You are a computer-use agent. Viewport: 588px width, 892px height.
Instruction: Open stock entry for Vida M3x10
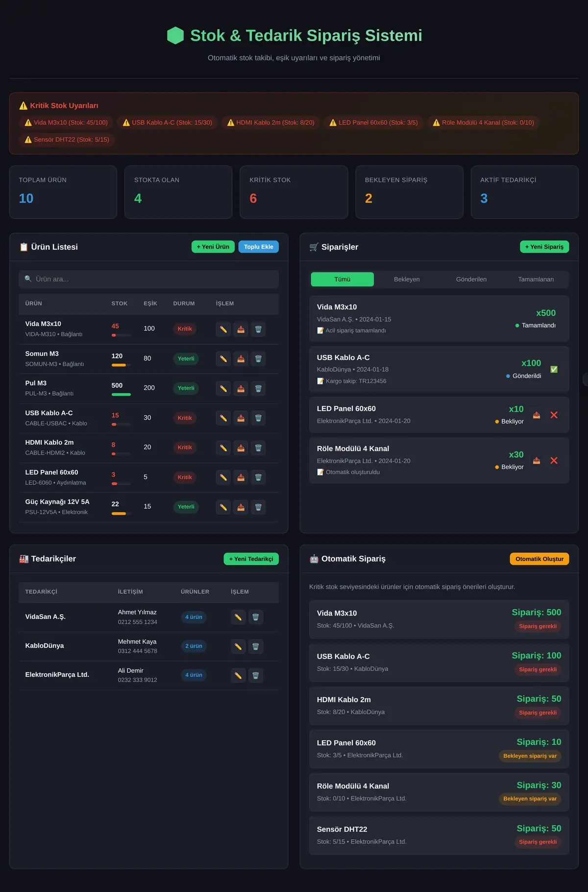tap(241, 329)
